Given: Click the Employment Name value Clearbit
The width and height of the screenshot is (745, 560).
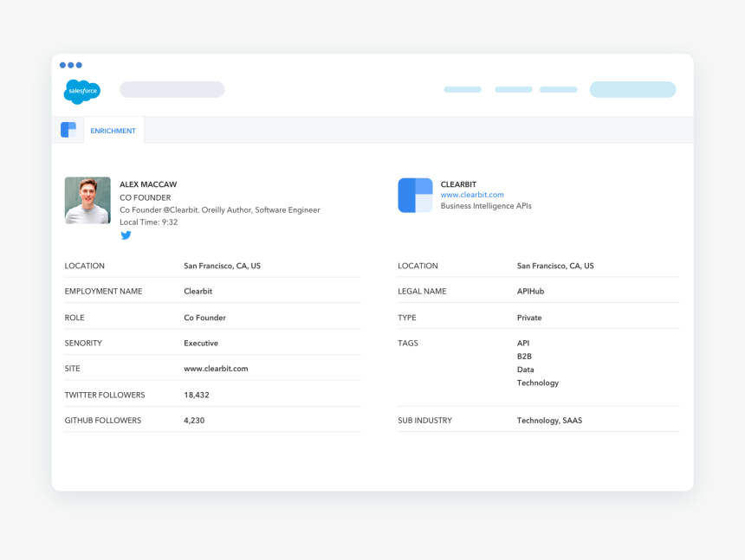Looking at the screenshot, I should [198, 292].
